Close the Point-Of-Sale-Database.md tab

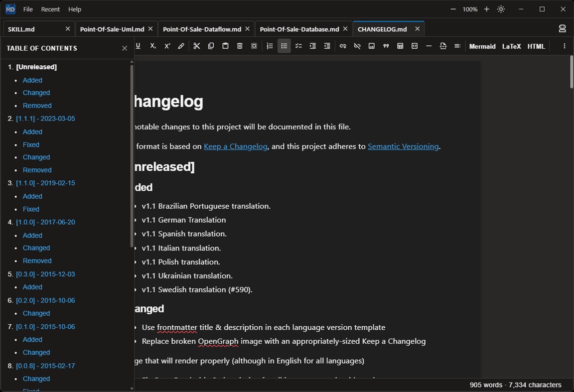point(345,28)
